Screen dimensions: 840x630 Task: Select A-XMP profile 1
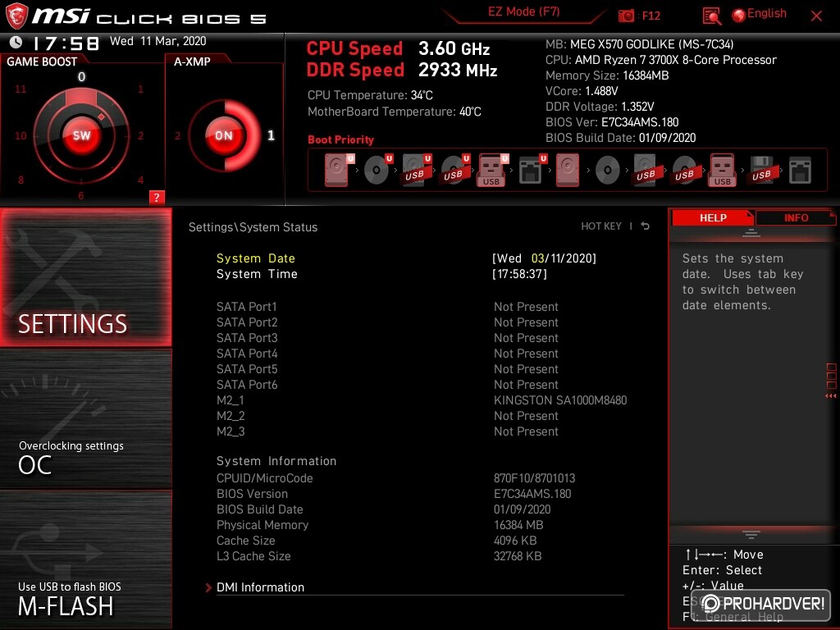[x=271, y=135]
